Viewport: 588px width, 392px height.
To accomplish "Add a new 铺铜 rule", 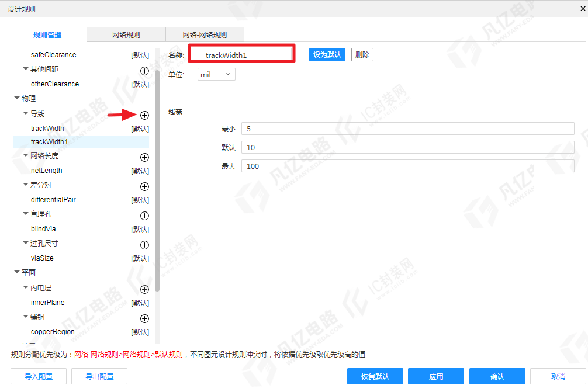I will pos(144,318).
